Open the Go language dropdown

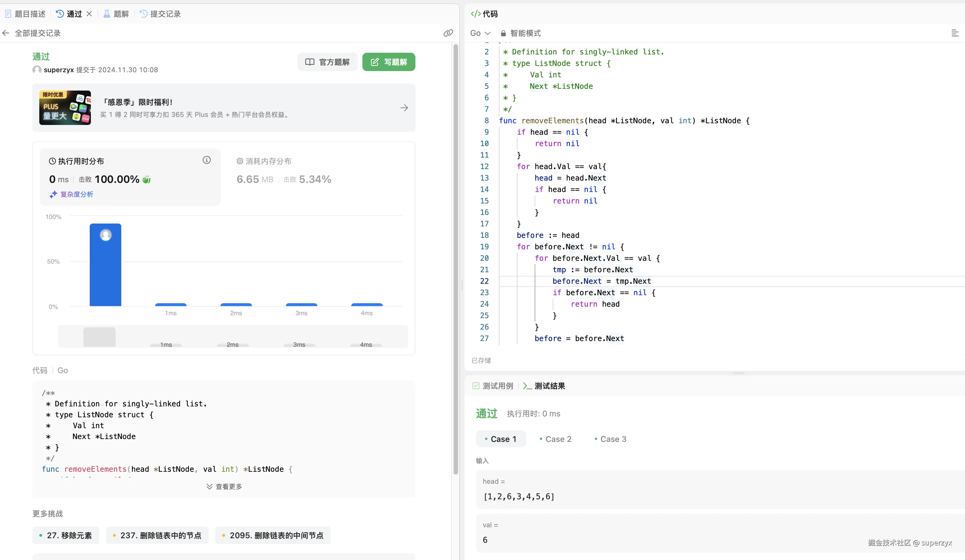click(x=480, y=33)
